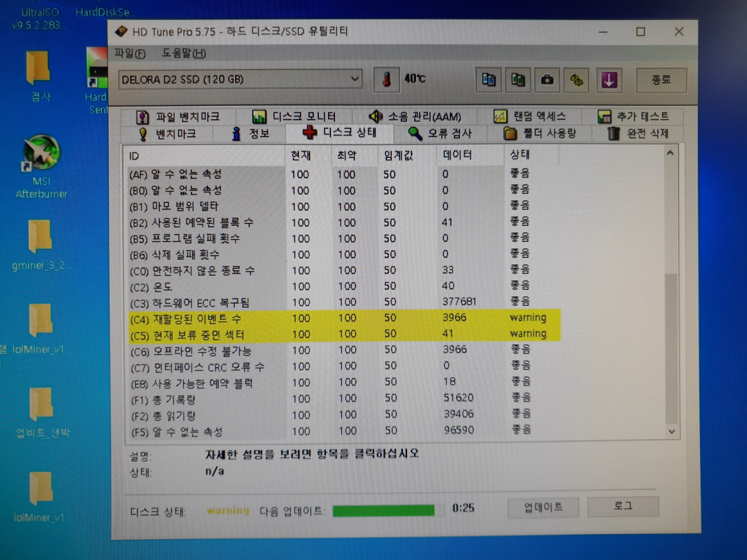Select the (C3) 하드웨어 ECC 복구됨 row
747x560 pixels.
click(344, 302)
